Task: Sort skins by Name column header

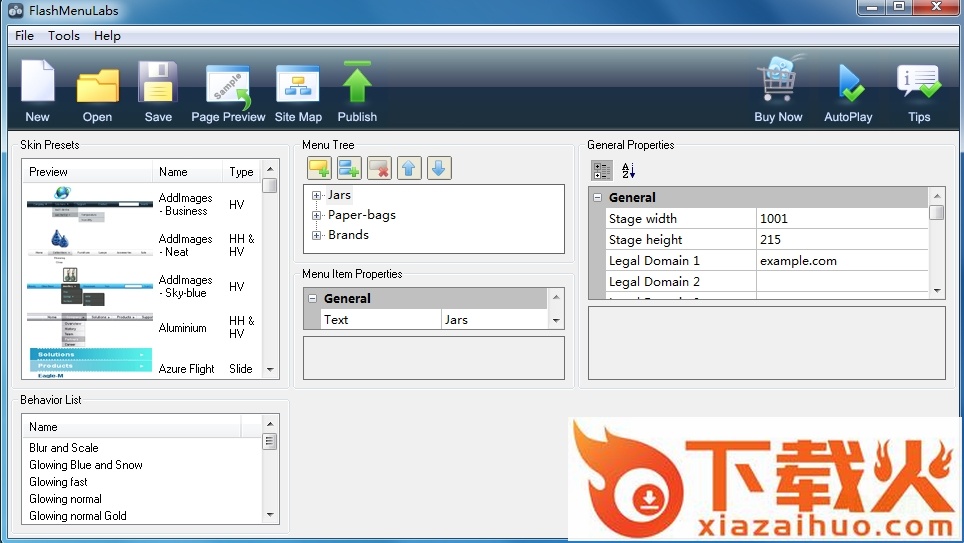Action: [x=188, y=172]
